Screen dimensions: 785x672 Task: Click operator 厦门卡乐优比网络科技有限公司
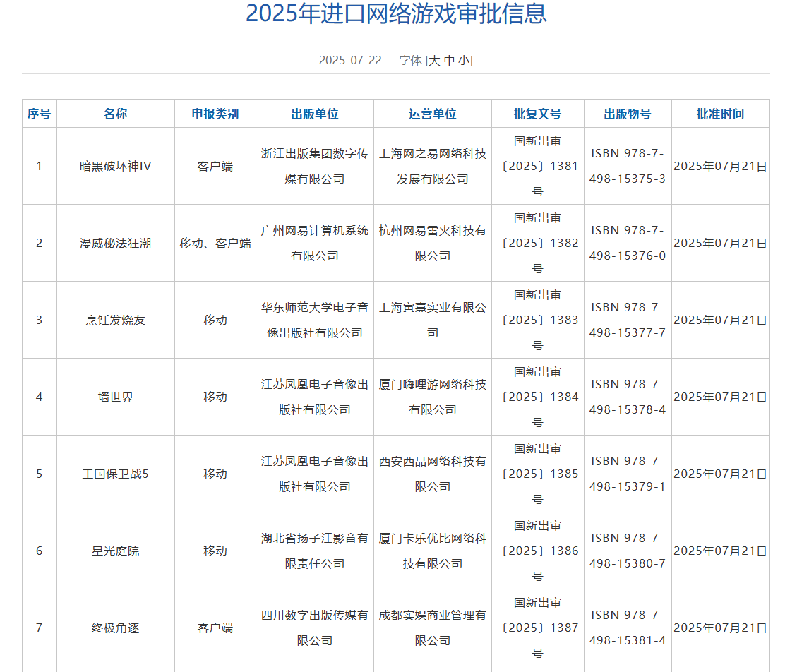tap(433, 551)
